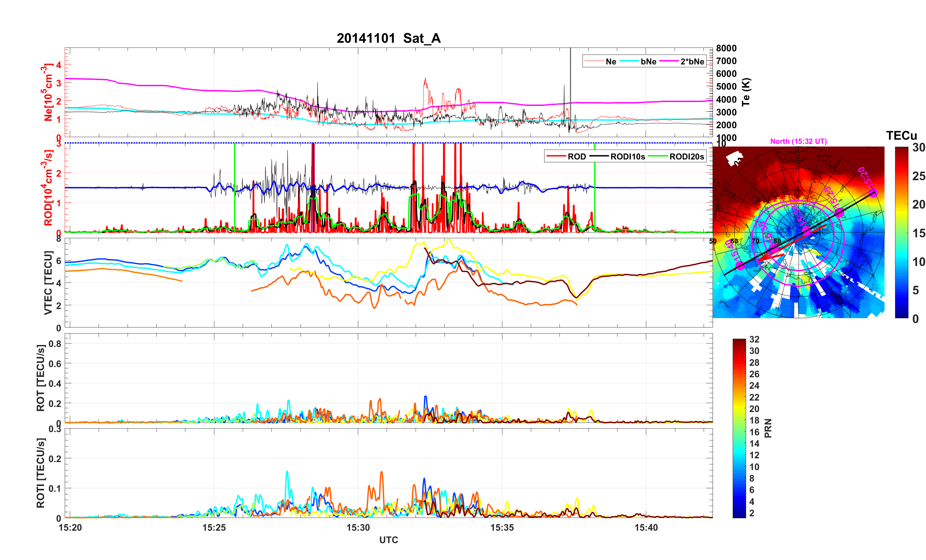Viewport: 926px width, 560px height.
Task: Click the ROTI [TECU/s] y-axis label
Action: (41, 473)
